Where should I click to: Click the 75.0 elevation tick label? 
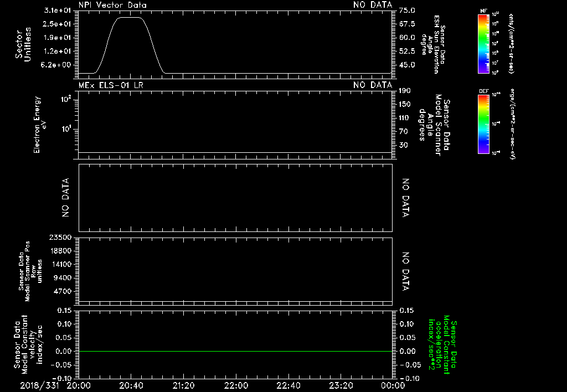pos(407,11)
